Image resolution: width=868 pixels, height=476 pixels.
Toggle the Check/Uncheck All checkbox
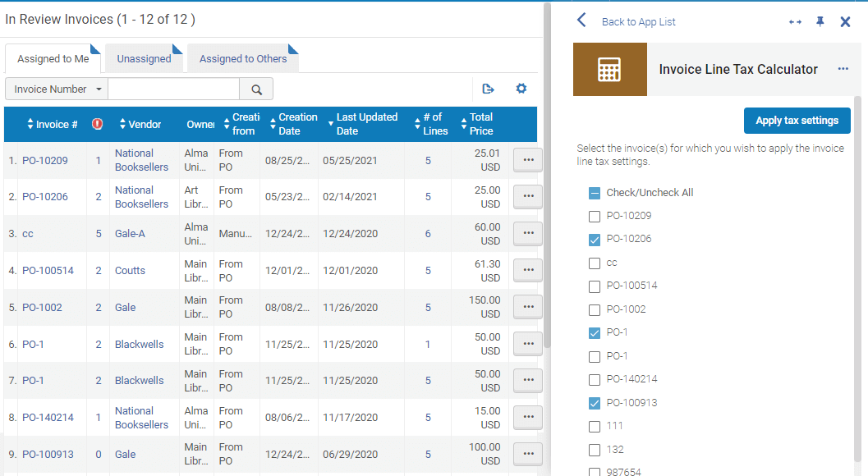coord(594,191)
